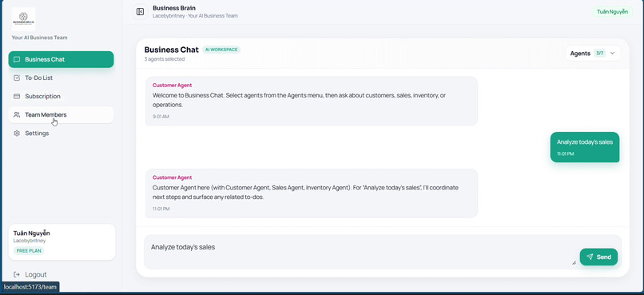Click the Tuấn Nguyễn badge in header

pos(612,11)
